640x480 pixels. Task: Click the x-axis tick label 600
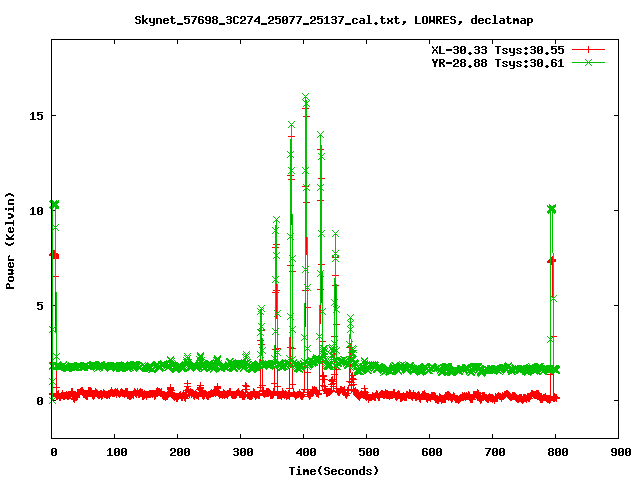pyautogui.click(x=432, y=452)
